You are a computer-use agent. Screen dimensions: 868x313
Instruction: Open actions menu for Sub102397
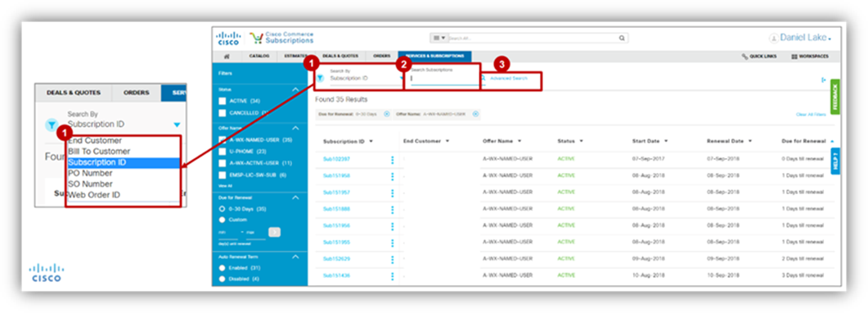click(x=393, y=160)
